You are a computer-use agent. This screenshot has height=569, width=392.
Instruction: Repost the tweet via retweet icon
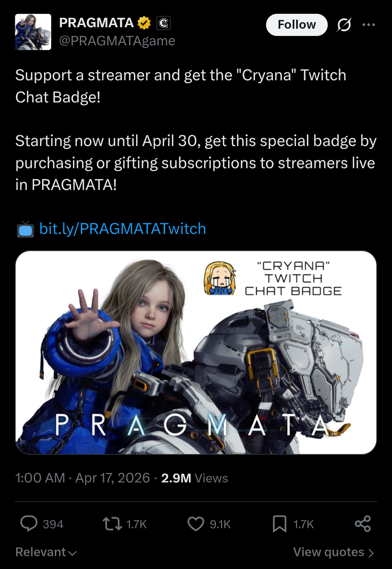pos(112,524)
